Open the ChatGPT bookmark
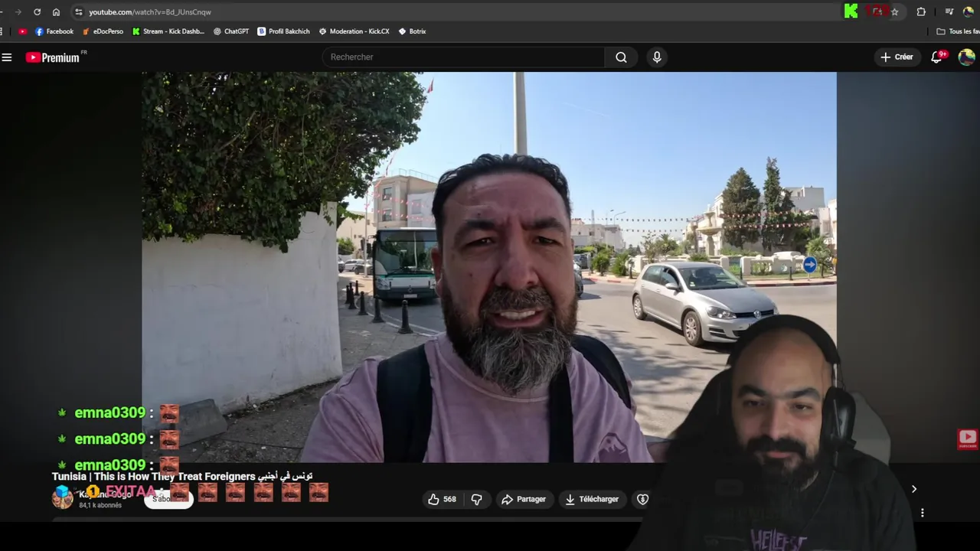Screen dimensions: 980x551 (x=231, y=31)
